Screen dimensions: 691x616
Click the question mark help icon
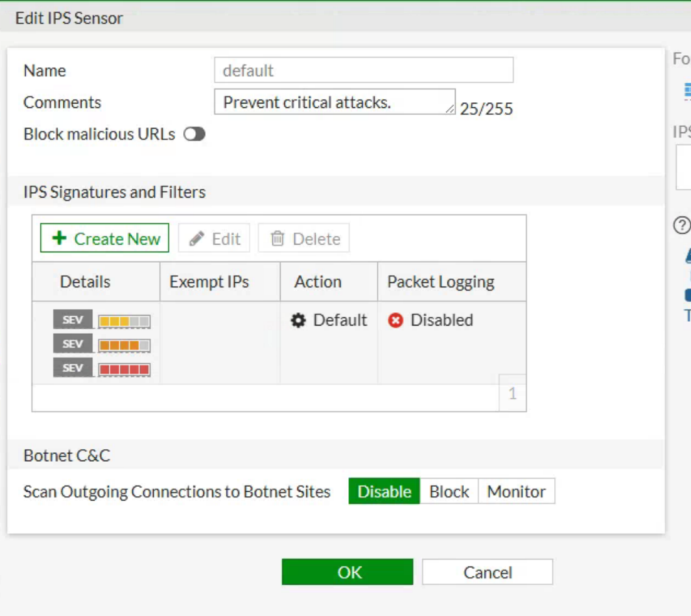(681, 225)
